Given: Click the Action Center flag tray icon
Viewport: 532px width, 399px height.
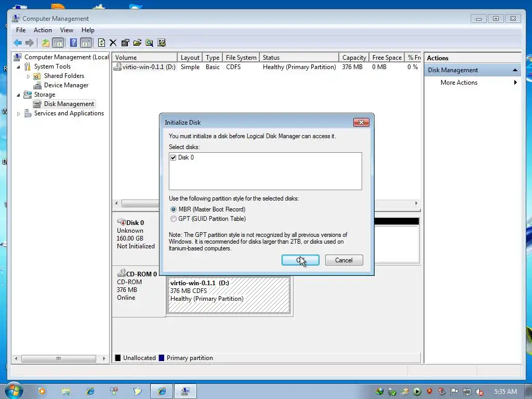Looking at the screenshot, I should 454,392.
